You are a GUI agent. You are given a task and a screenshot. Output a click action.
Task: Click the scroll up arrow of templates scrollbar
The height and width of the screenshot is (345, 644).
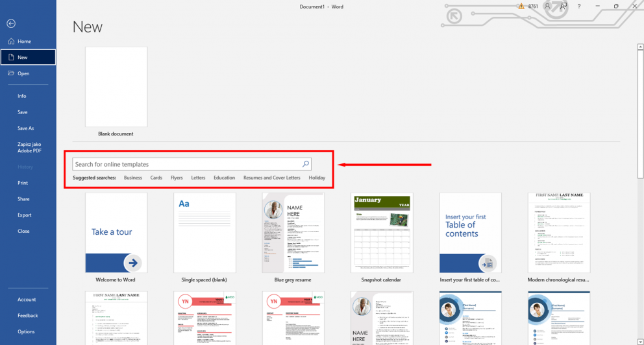tap(640, 47)
